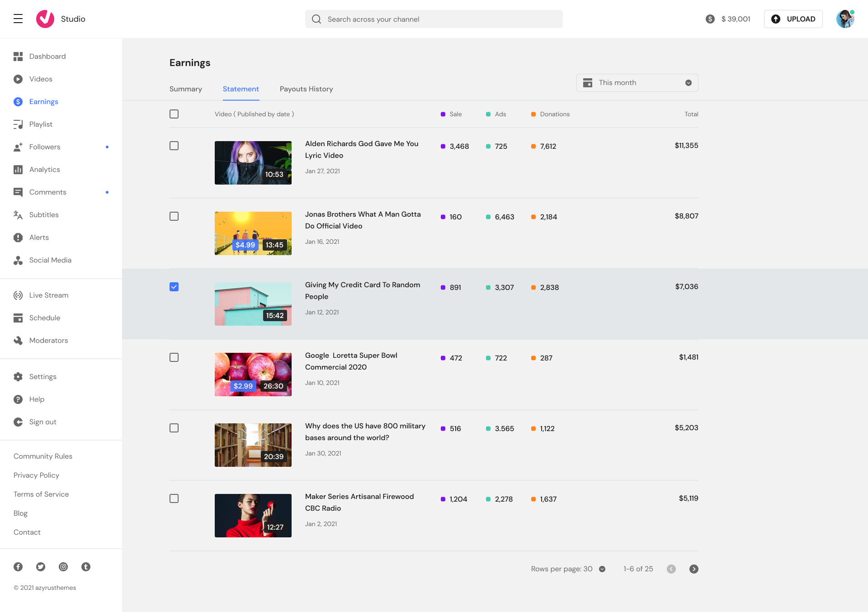868x612 pixels.
Task: Click the Alerts icon in sidebar
Action: point(18,237)
